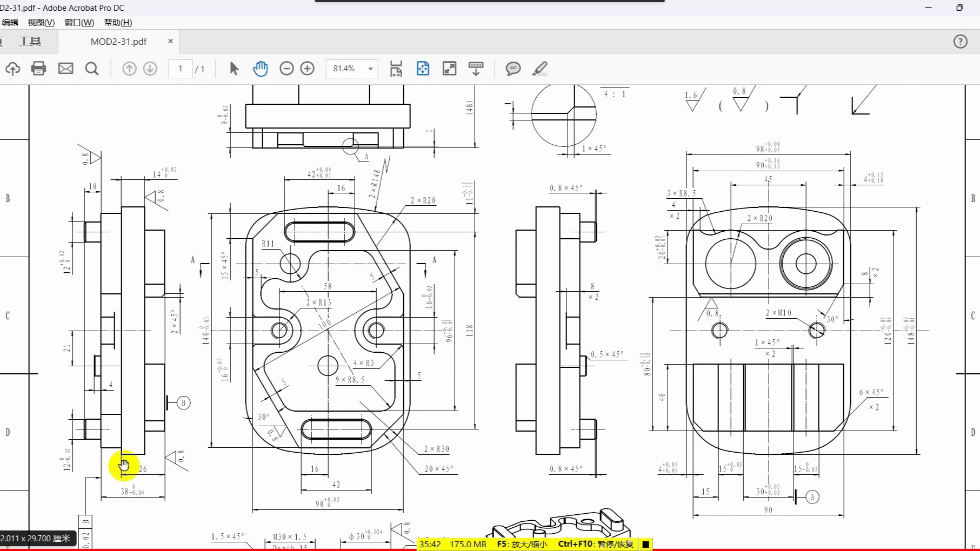Screen dimensions: 980x551
Task: Print the document using the printer icon
Action: point(38,69)
